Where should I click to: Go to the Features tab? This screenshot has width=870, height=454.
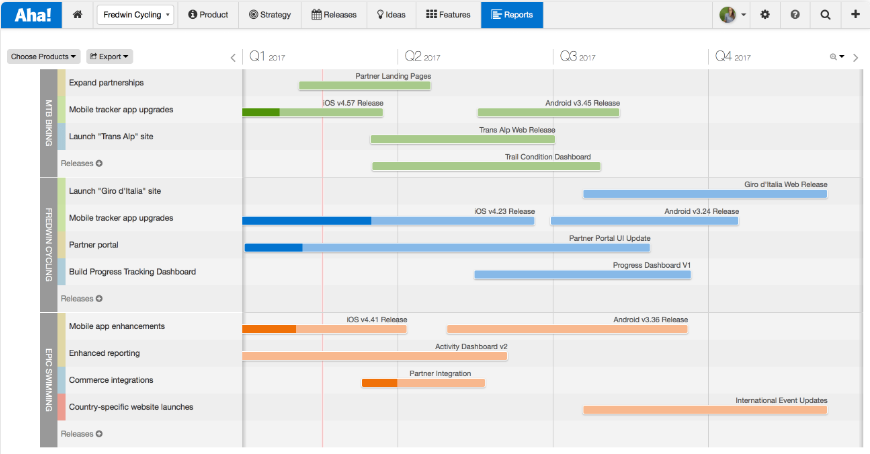point(448,15)
